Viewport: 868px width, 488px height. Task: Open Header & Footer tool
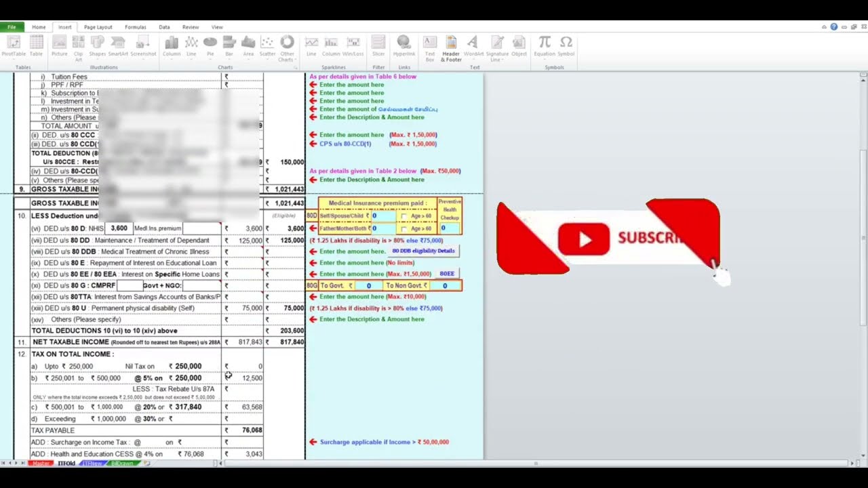[x=451, y=47]
